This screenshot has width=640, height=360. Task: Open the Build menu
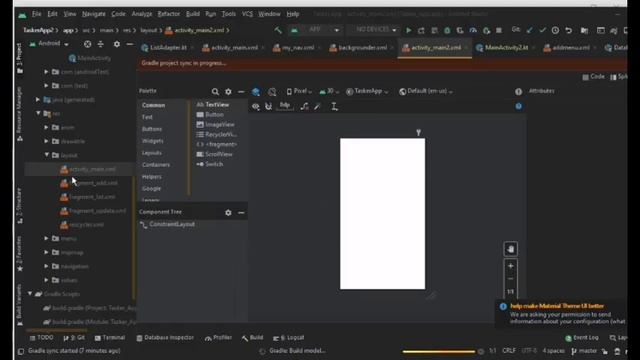click(x=193, y=14)
